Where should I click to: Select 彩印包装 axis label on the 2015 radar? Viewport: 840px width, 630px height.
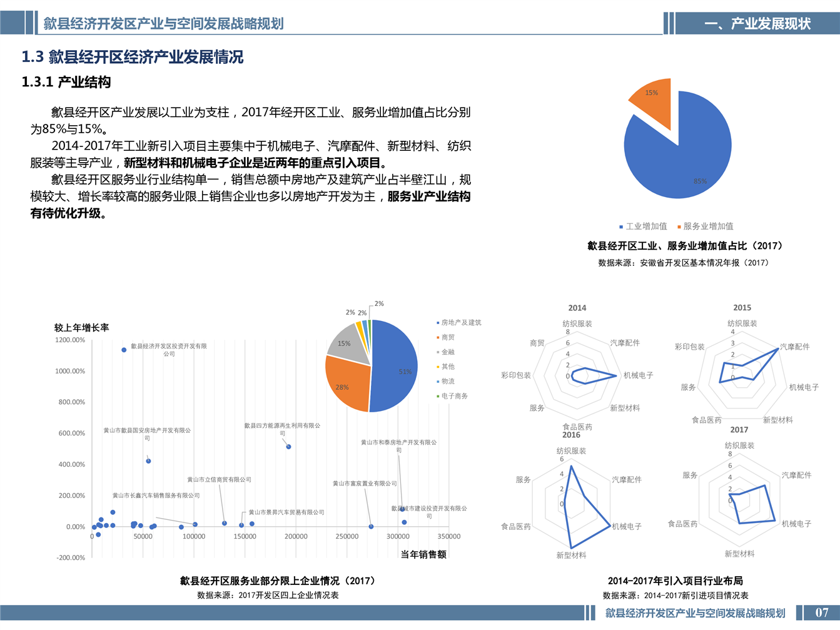coord(690,347)
